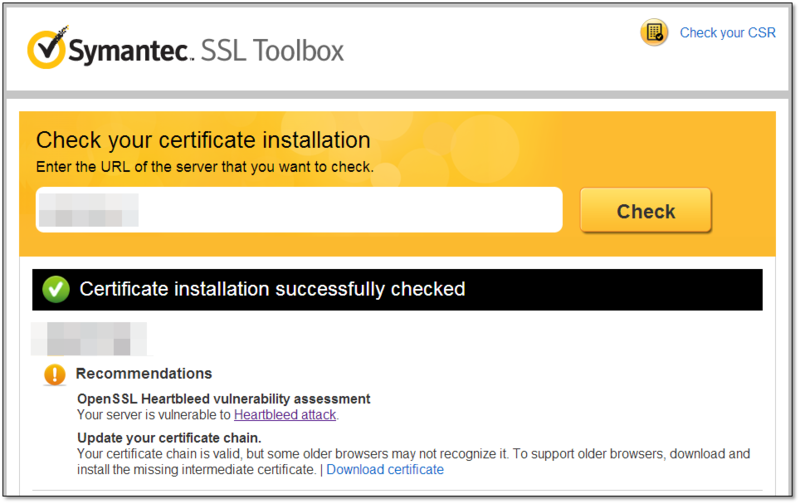The width and height of the screenshot is (800, 504).
Task: Click the 'Check your certificate installation' title
Action: pos(203,140)
